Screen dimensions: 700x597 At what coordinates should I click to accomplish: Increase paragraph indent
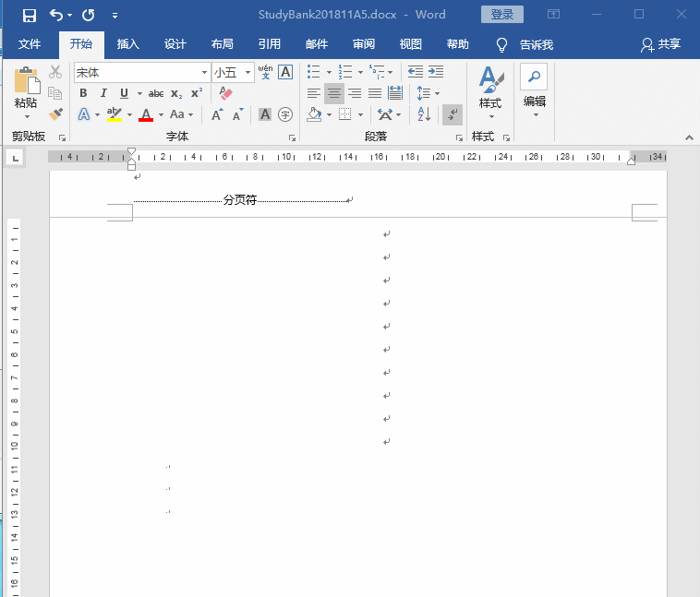[x=436, y=71]
